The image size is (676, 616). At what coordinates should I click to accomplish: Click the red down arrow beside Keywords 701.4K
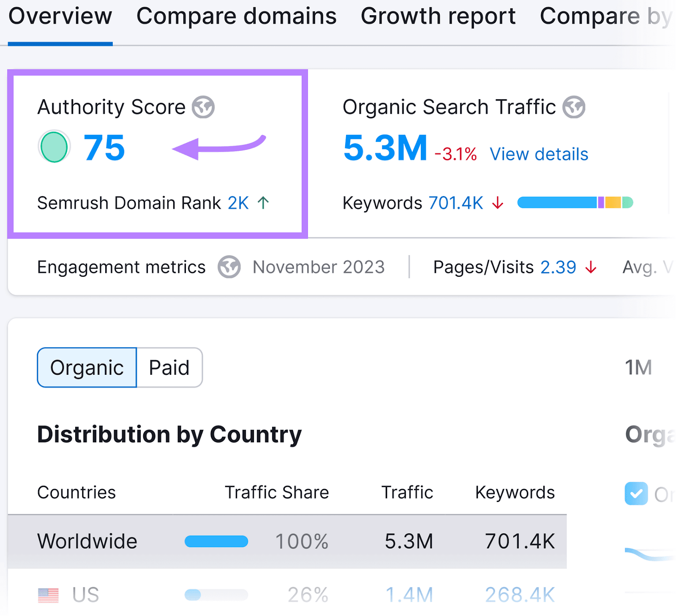(x=498, y=203)
